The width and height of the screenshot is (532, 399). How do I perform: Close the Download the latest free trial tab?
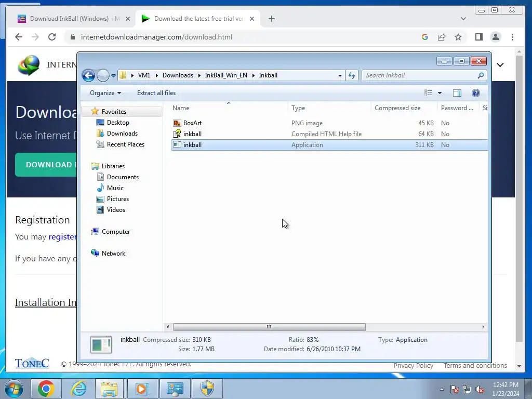point(252,19)
